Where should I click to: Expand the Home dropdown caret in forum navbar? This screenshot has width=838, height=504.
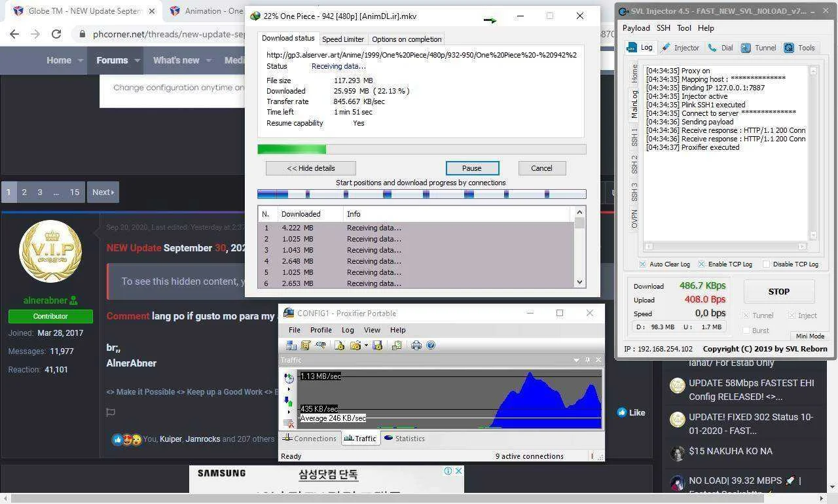81,60
